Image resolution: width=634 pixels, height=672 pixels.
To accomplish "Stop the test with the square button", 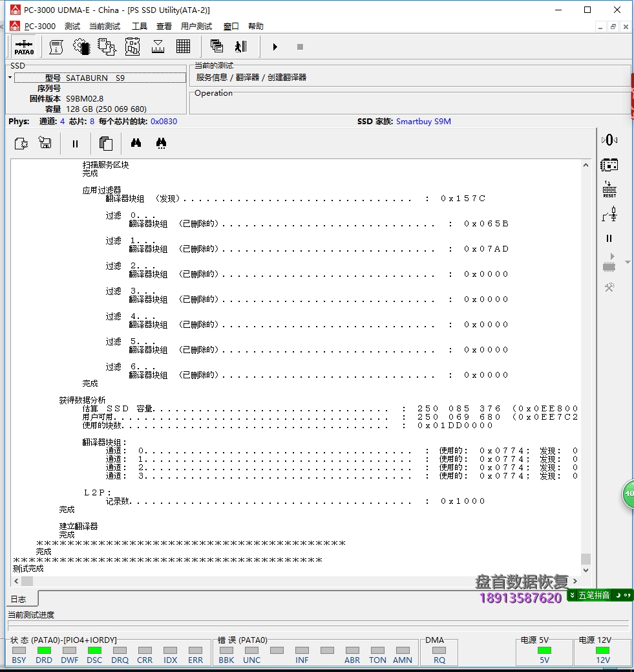I will point(300,47).
